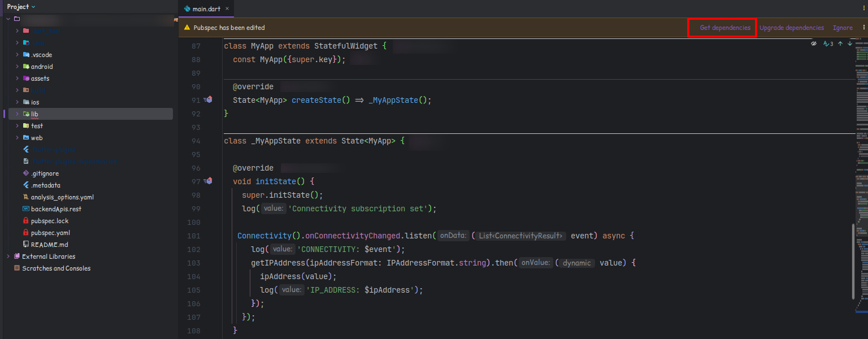868x339 pixels.
Task: Expand the lib folder chevron
Action: click(18, 114)
